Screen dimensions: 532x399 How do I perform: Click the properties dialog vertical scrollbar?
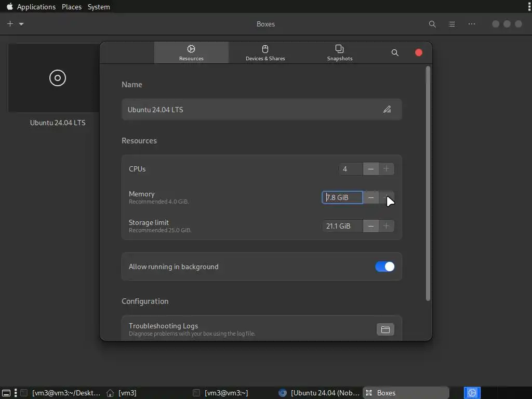pyautogui.click(x=428, y=183)
